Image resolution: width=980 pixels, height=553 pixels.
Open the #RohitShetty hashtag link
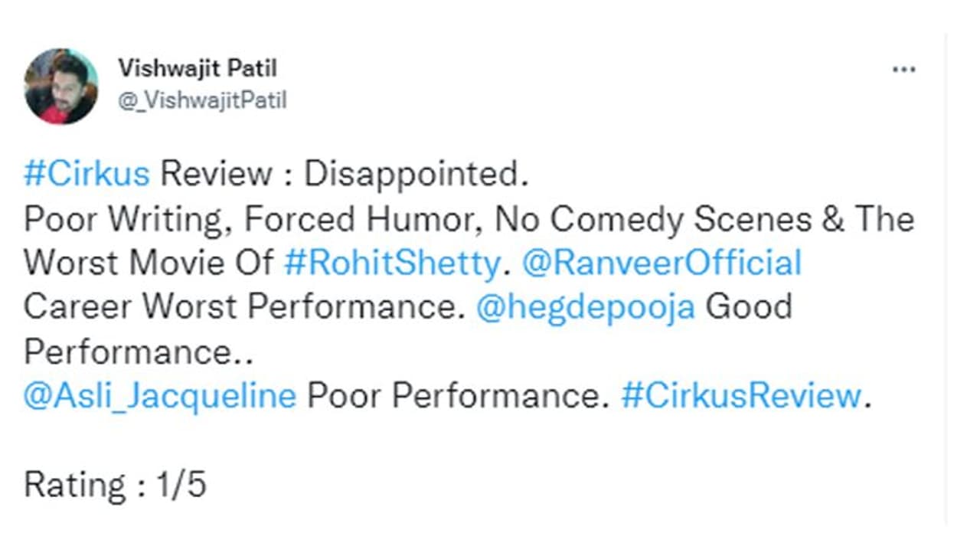(x=392, y=263)
